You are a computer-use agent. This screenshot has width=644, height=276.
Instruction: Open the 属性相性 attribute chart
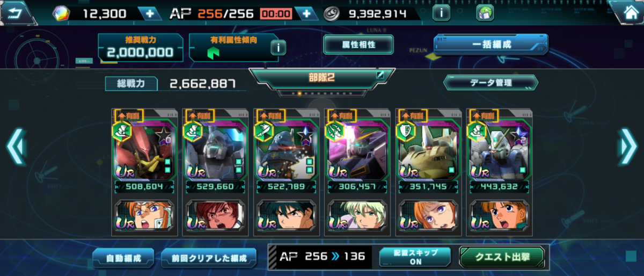tap(358, 45)
